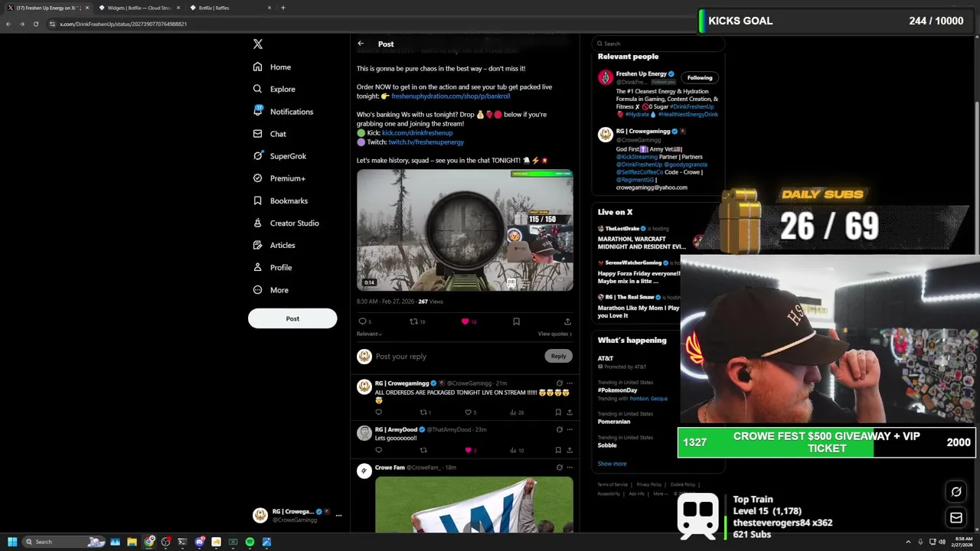Viewport: 980px width, 551px height.
Task: Switch to Widgets BotRix browser tab
Action: click(139, 8)
